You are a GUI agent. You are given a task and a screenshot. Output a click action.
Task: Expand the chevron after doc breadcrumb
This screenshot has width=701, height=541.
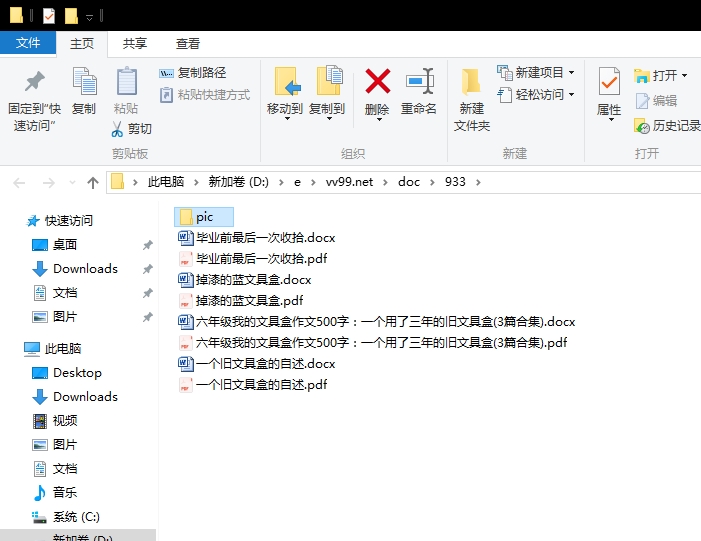432,182
